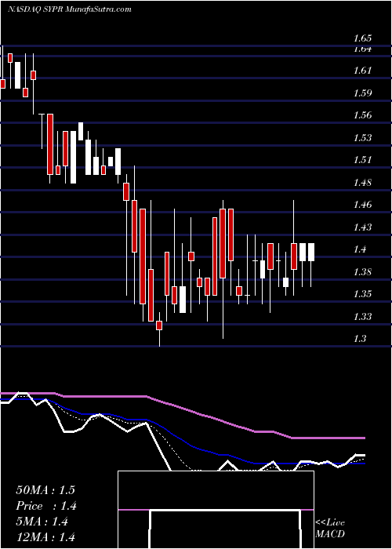Image resolution: width=392 pixels, height=549 pixels.
Task: Click the 50MA : 1.5 readout
Action: pos(45,490)
